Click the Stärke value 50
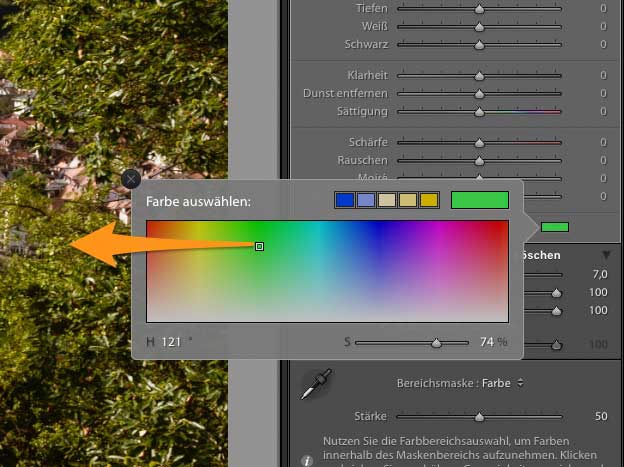624x467 pixels. [x=601, y=416]
